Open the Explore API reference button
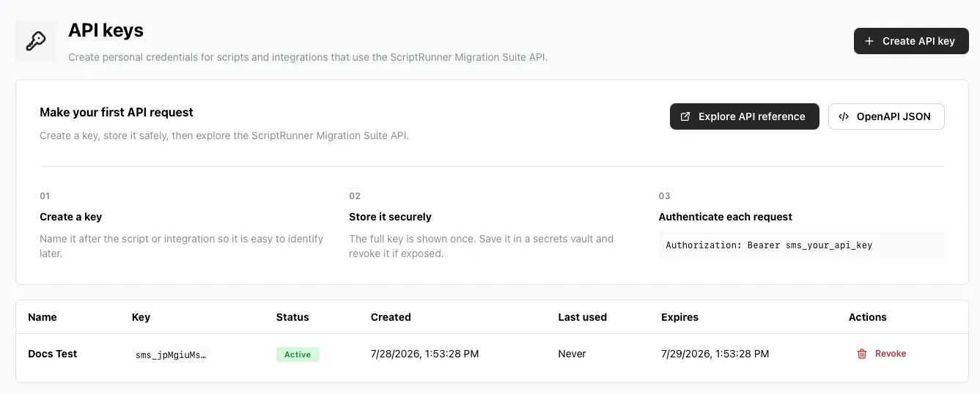 point(744,116)
